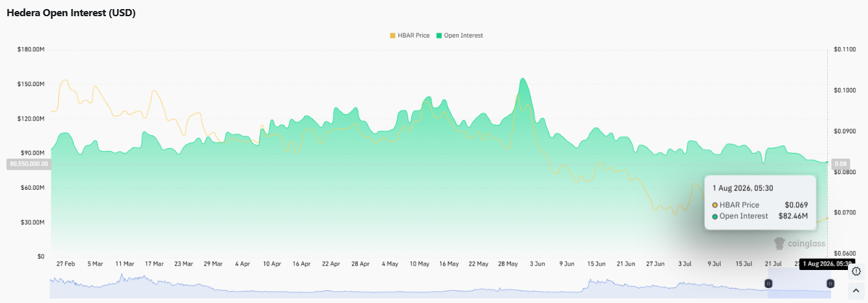Click the 3 Jul date label
This screenshot has width=868, height=303.
(x=685, y=264)
